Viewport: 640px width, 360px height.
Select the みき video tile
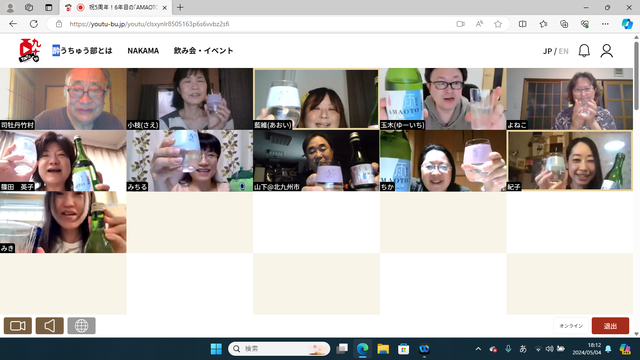63,222
